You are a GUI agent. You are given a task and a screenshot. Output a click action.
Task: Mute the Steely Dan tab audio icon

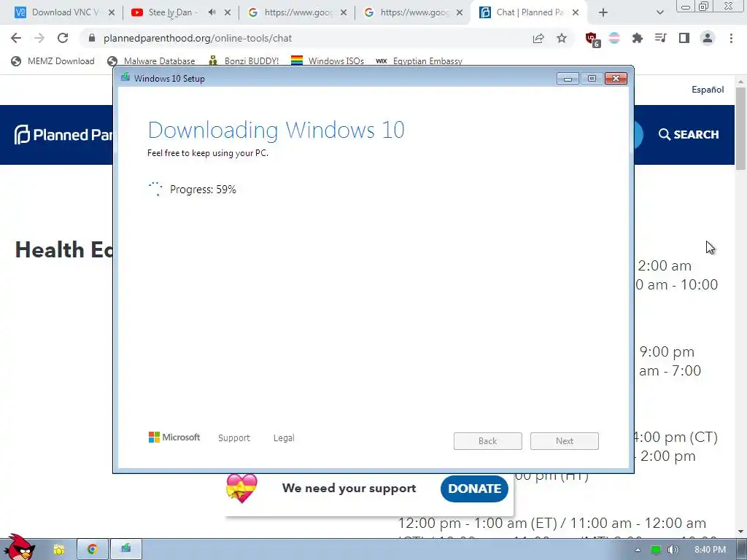tap(212, 13)
